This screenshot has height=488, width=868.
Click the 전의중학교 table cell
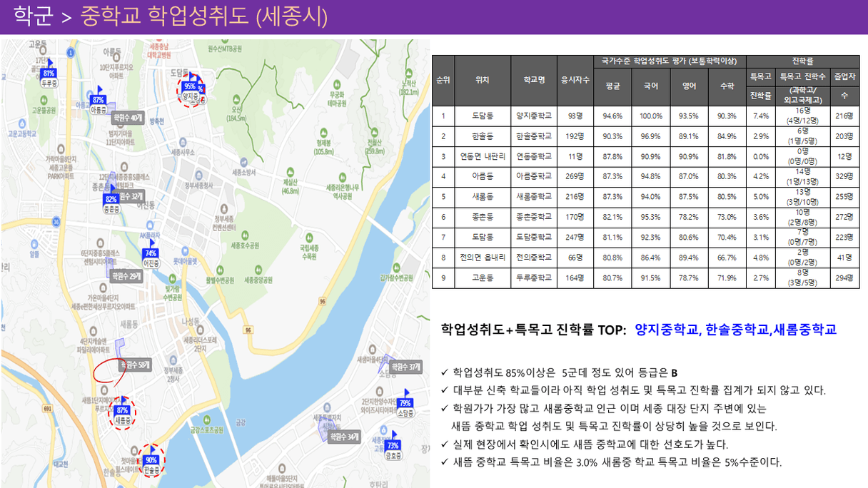(x=534, y=258)
